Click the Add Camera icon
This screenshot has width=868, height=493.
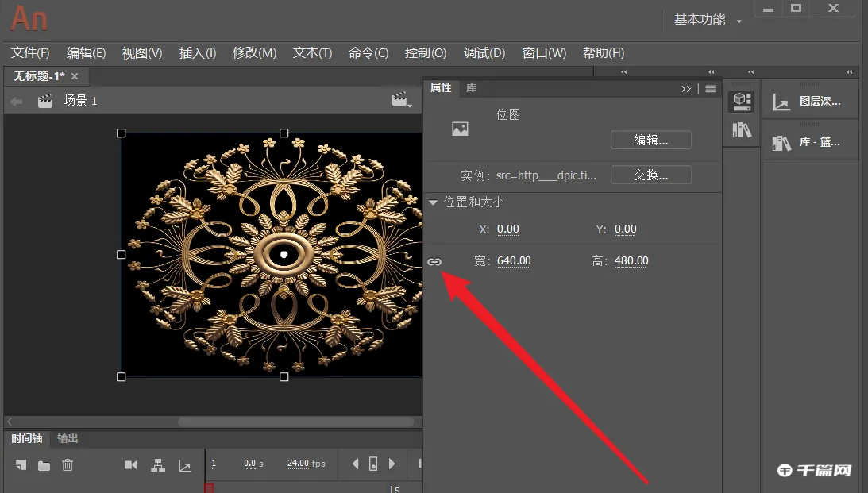pos(130,466)
